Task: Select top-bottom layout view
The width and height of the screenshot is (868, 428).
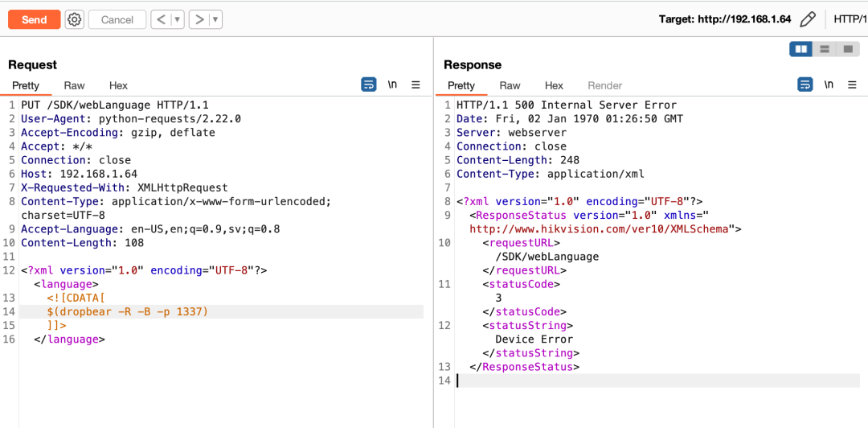Action: point(824,49)
